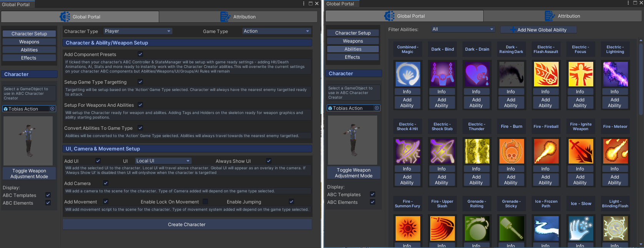Click Toggle Weapon Adjustment Mode in left window
644x248 pixels.
[x=29, y=174]
